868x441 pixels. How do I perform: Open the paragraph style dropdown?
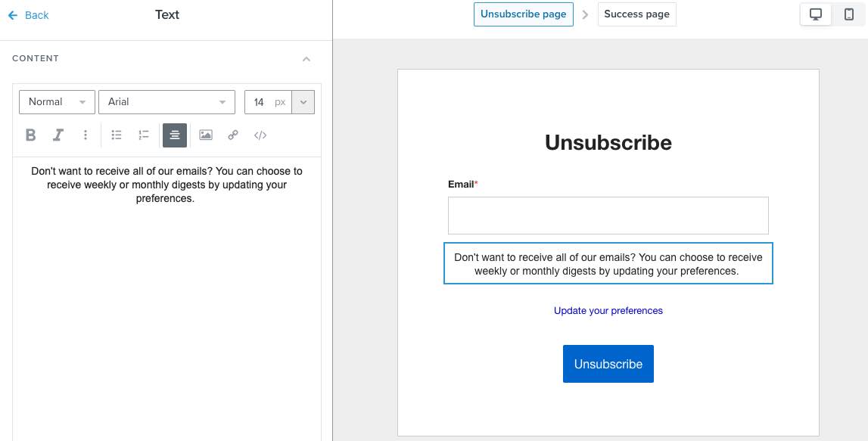click(x=57, y=101)
